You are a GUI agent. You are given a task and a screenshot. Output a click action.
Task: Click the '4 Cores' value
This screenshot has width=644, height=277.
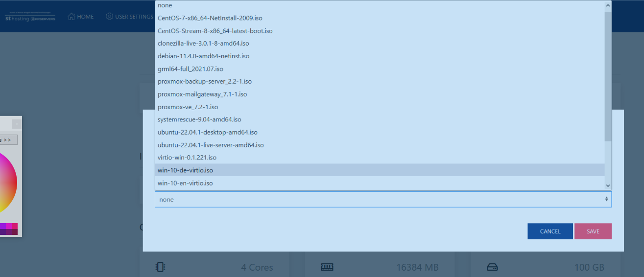(257, 268)
